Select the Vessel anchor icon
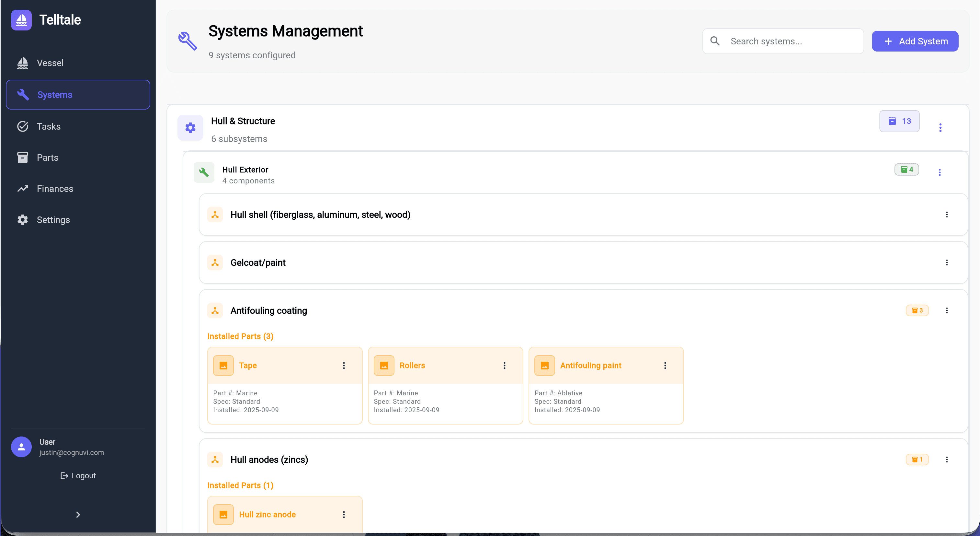The image size is (980, 536). (x=22, y=63)
